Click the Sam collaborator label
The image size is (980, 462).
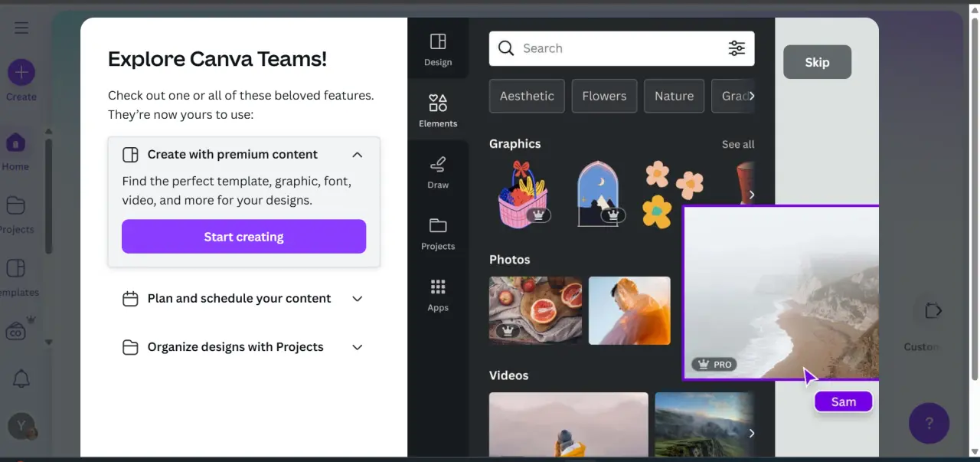click(843, 401)
